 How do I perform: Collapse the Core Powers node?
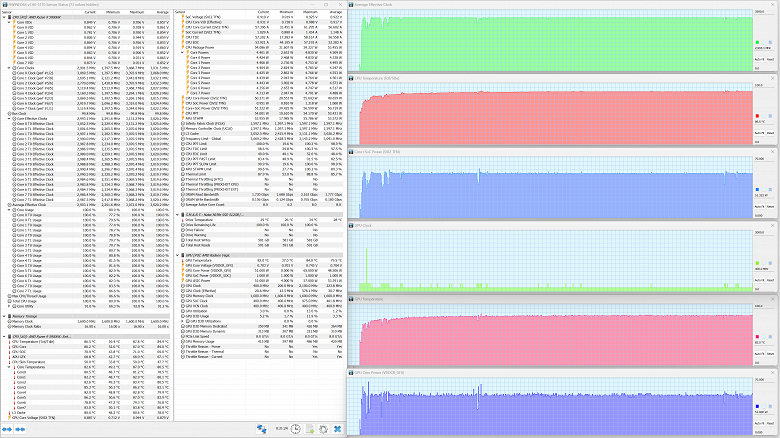[183, 52]
